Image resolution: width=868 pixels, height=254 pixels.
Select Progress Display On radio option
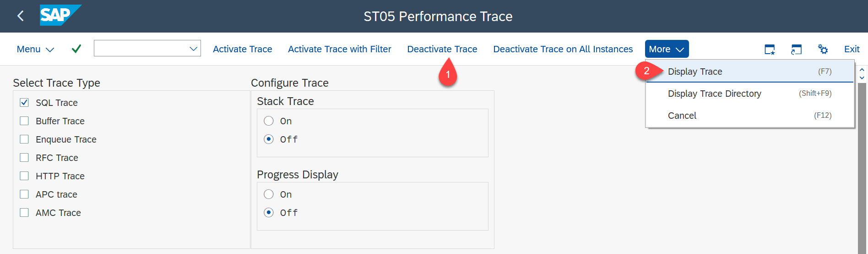point(269,194)
